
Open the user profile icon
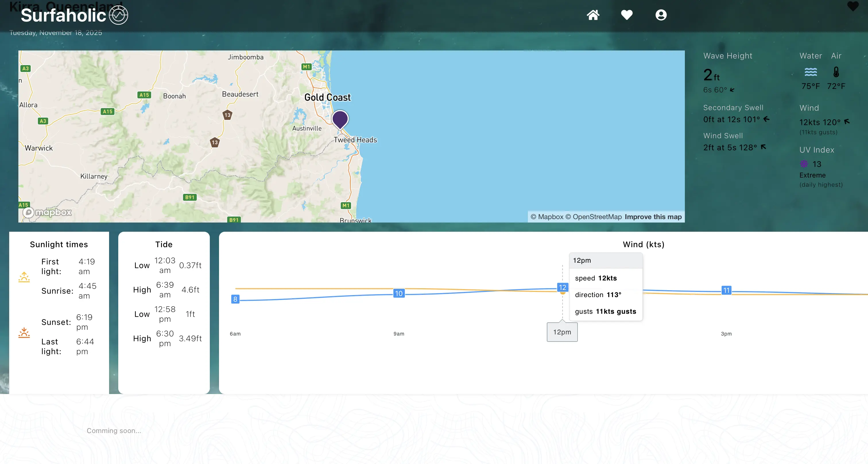pos(661,15)
